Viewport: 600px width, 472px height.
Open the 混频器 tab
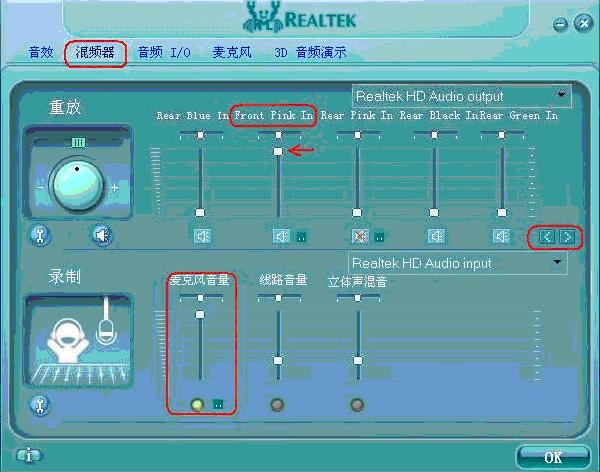tap(95, 52)
